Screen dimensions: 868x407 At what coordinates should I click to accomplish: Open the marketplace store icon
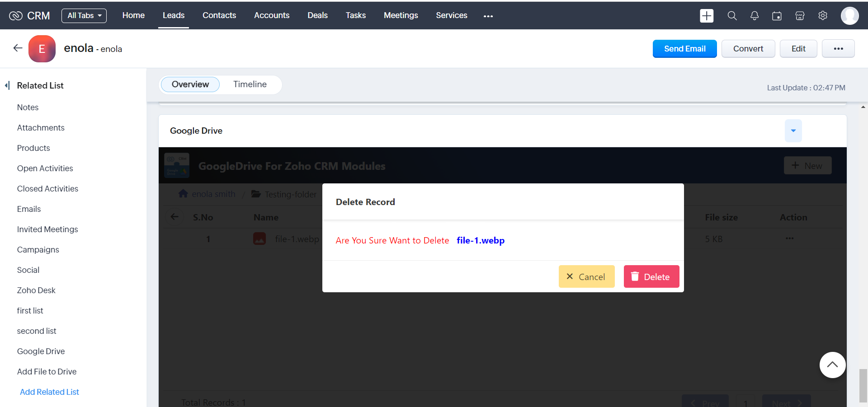800,16
